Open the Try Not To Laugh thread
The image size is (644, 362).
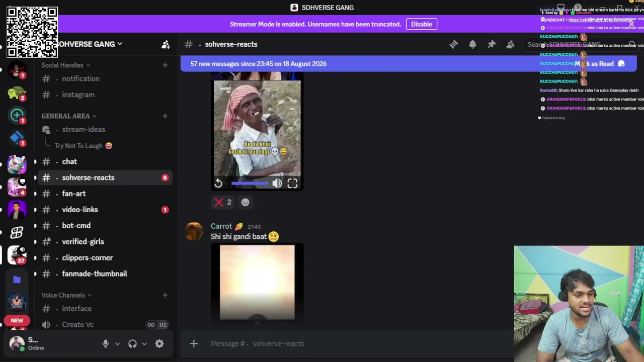click(83, 146)
